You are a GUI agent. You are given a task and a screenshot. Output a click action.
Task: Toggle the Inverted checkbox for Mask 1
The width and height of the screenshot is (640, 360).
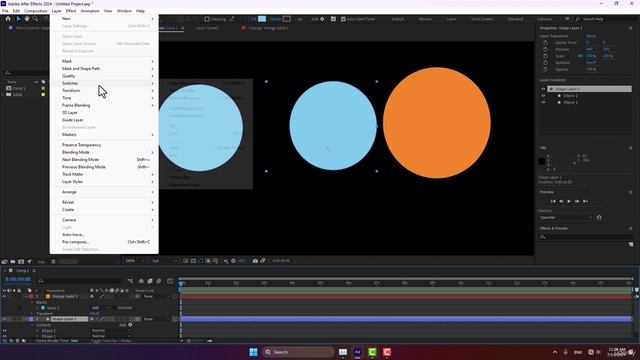coord(114,308)
